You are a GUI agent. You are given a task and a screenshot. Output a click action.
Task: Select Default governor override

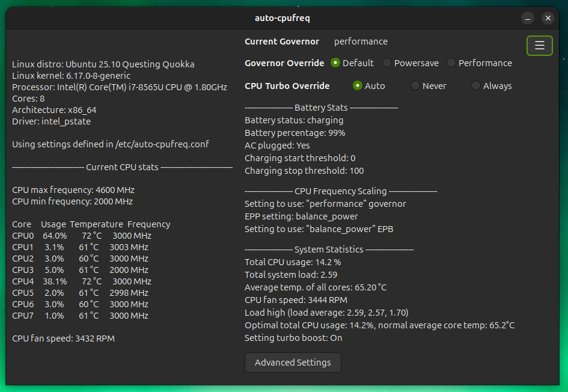pos(352,63)
